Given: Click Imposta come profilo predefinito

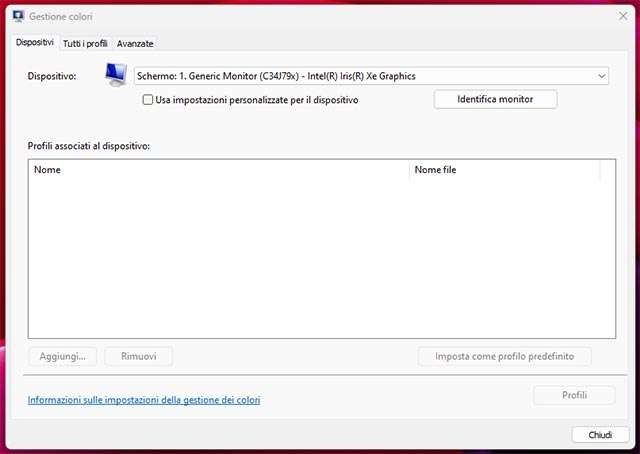Looking at the screenshot, I should [504, 356].
